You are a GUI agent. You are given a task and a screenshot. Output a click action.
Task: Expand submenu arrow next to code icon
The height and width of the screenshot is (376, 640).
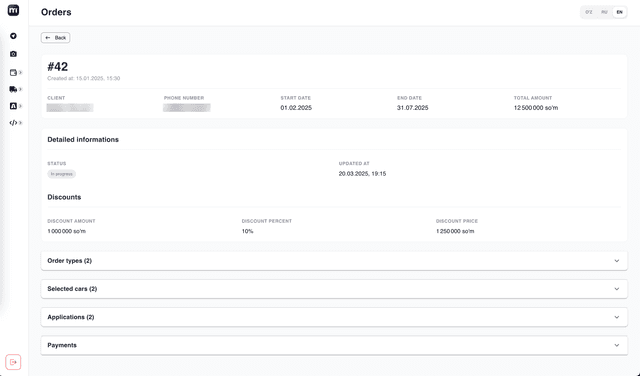click(20, 122)
